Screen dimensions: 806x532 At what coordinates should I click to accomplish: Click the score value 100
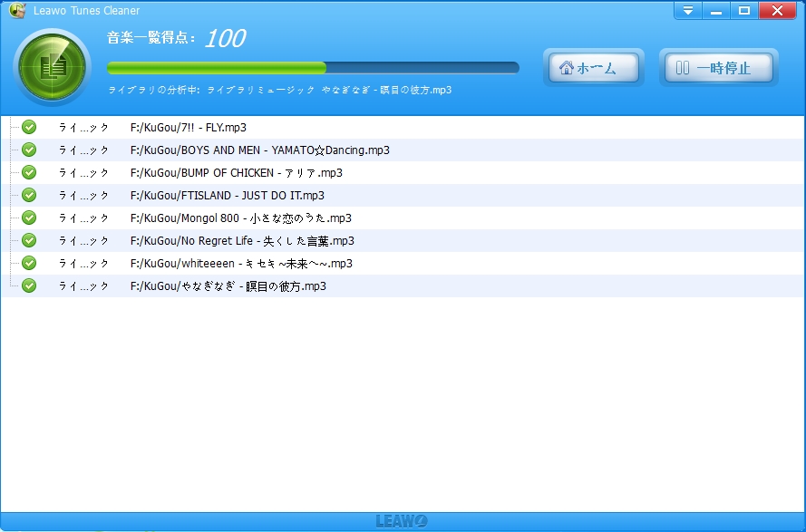[226, 38]
